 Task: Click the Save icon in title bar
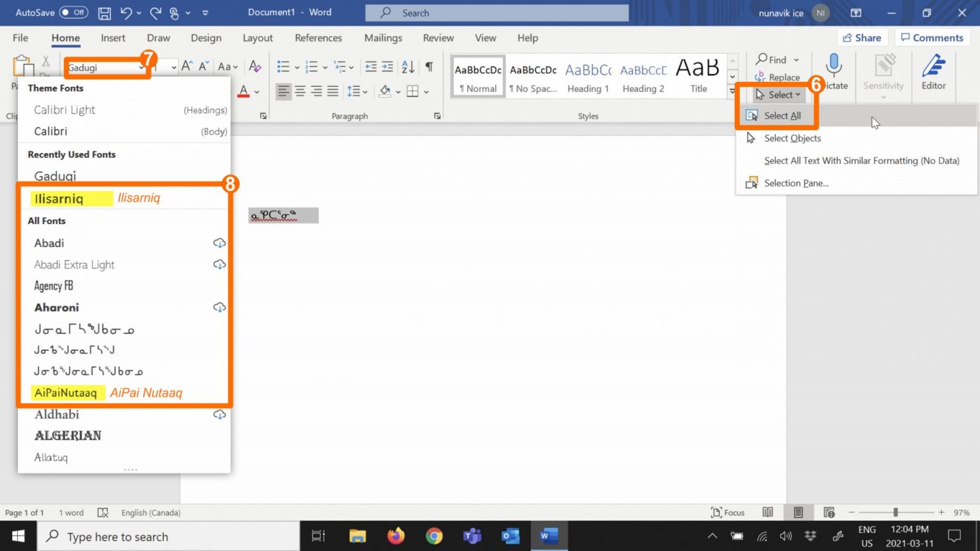(105, 13)
